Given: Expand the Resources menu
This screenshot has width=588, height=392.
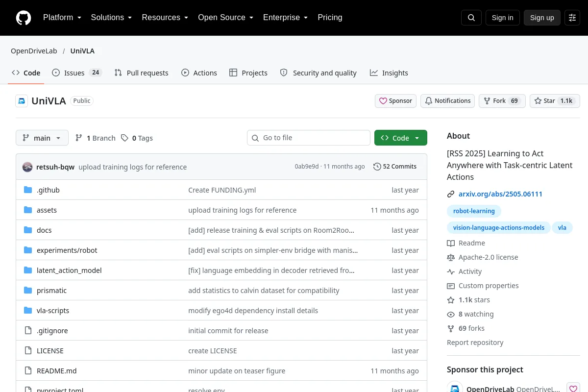Looking at the screenshot, I should coord(165,18).
